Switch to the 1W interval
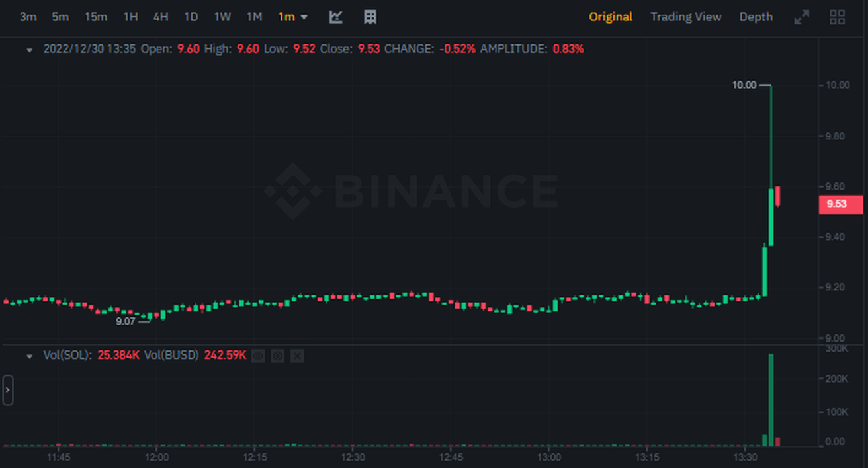Image resolution: width=868 pixels, height=468 pixels. click(x=222, y=17)
